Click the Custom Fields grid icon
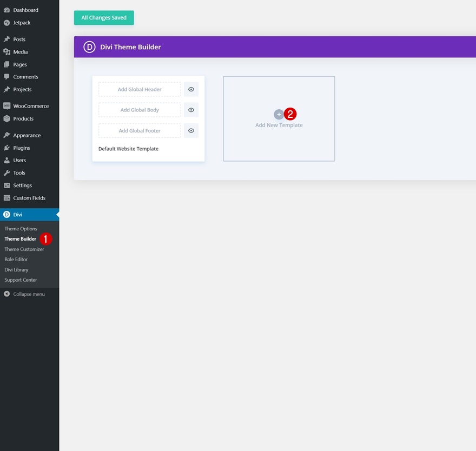The image size is (476, 451). [x=6, y=198]
